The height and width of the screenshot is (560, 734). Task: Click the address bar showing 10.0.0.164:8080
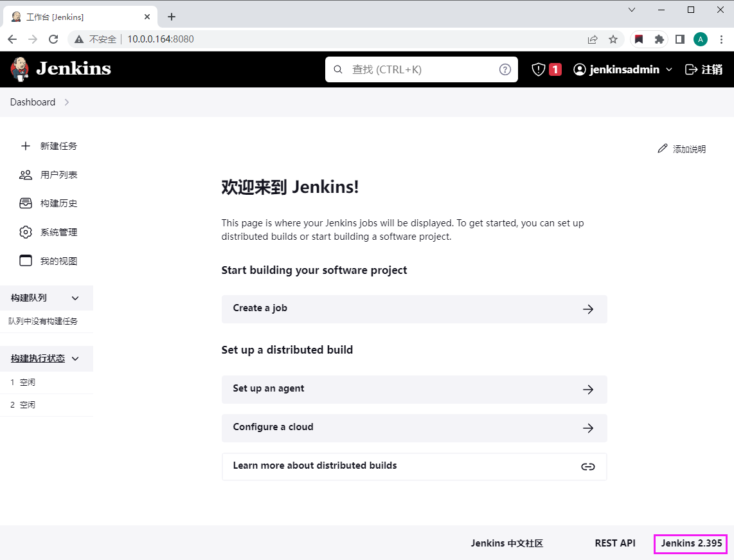tap(161, 39)
